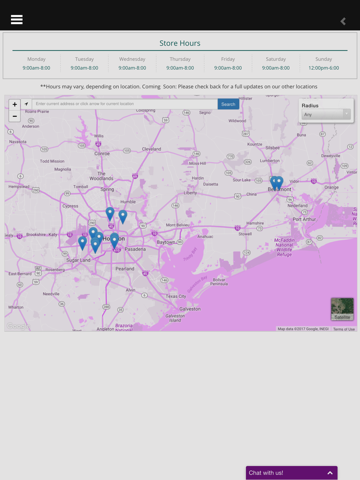Screen dimensions: 360x480
Task: Open the hamburger menu
Action: coord(17,19)
